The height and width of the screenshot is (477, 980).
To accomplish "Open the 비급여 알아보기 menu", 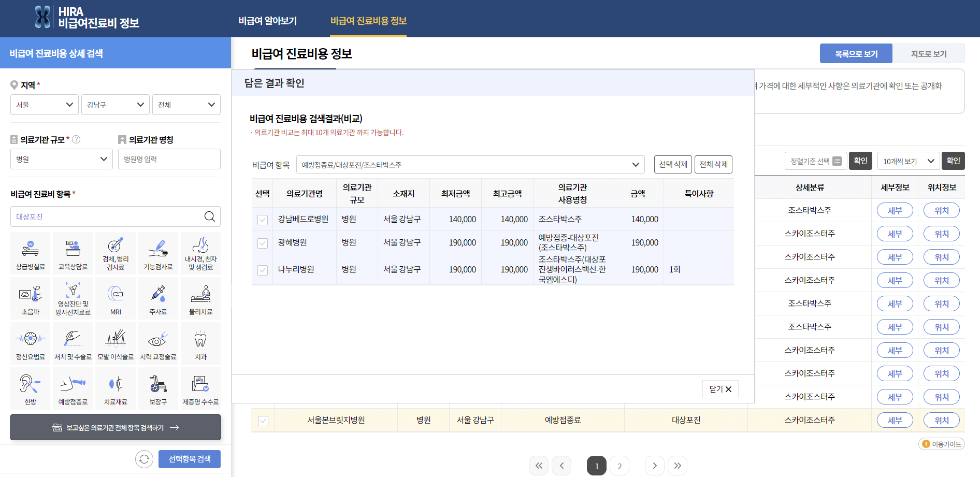I will click(268, 21).
